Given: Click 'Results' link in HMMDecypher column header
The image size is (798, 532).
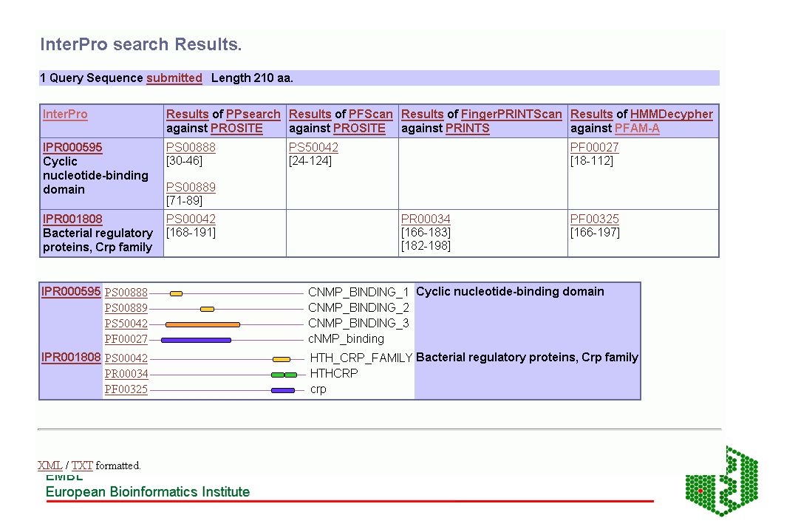Looking at the screenshot, I should [x=591, y=114].
